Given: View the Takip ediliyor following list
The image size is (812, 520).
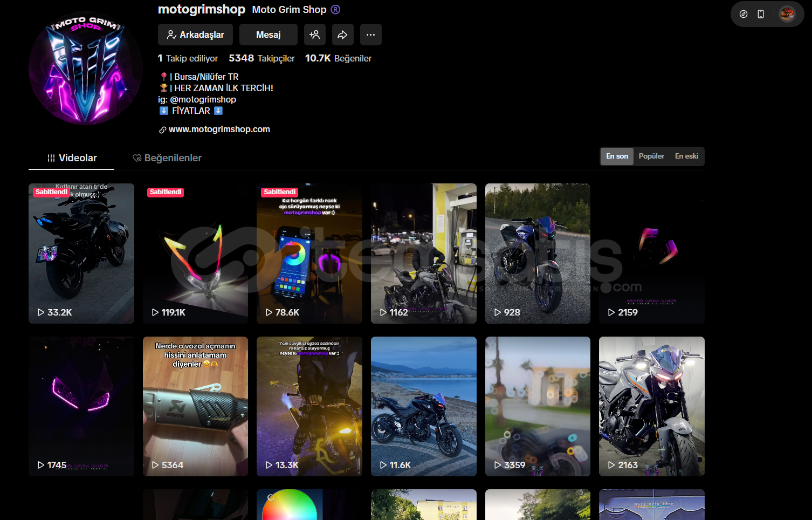Looking at the screenshot, I should [x=188, y=58].
